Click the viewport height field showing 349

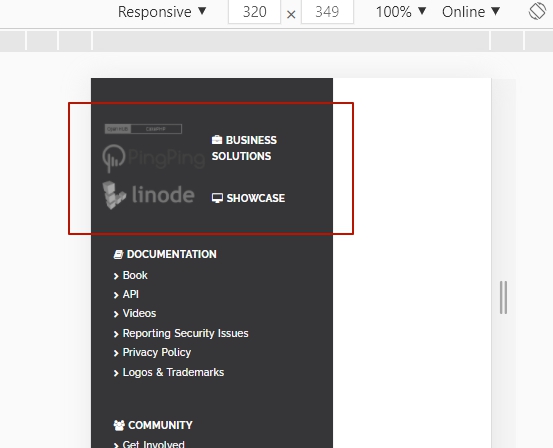[327, 12]
